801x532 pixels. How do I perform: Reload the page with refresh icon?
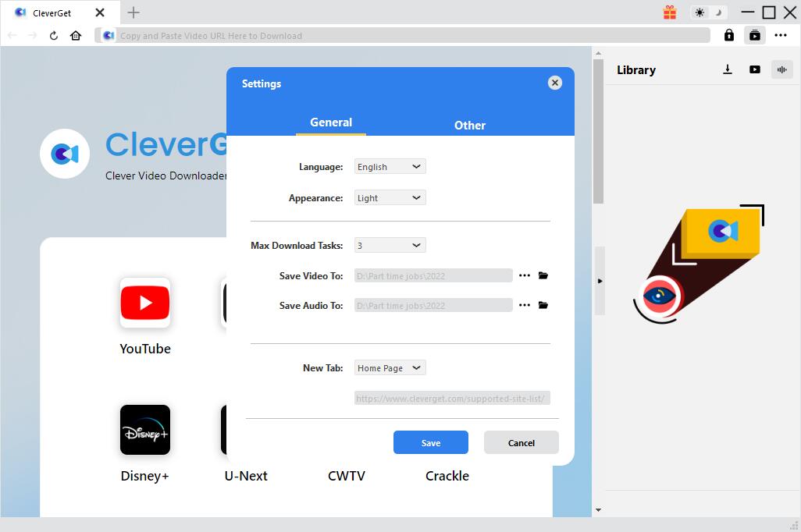coord(54,35)
